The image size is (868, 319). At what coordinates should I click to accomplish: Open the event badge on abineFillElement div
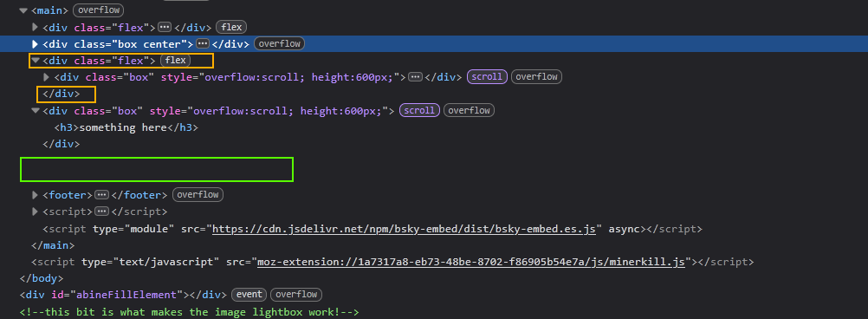click(x=249, y=295)
